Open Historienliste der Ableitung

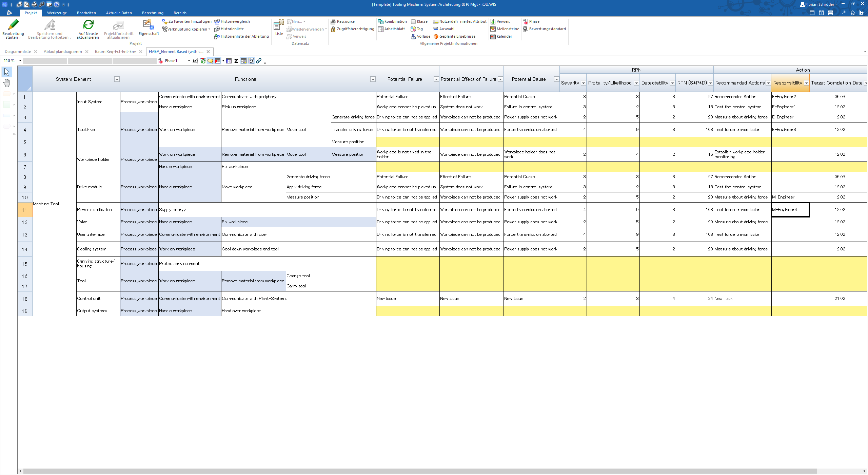click(241, 36)
